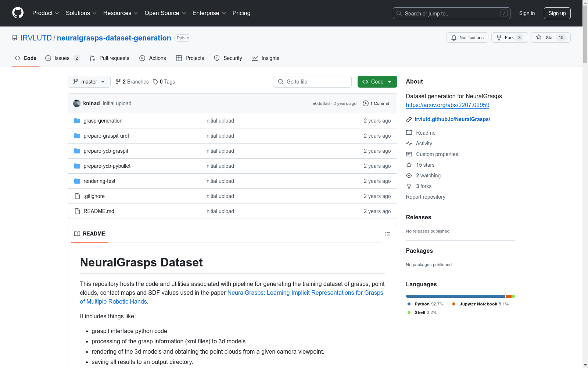Click the forks icon in About
This screenshot has height=368, width=588.
pyautogui.click(x=409, y=186)
